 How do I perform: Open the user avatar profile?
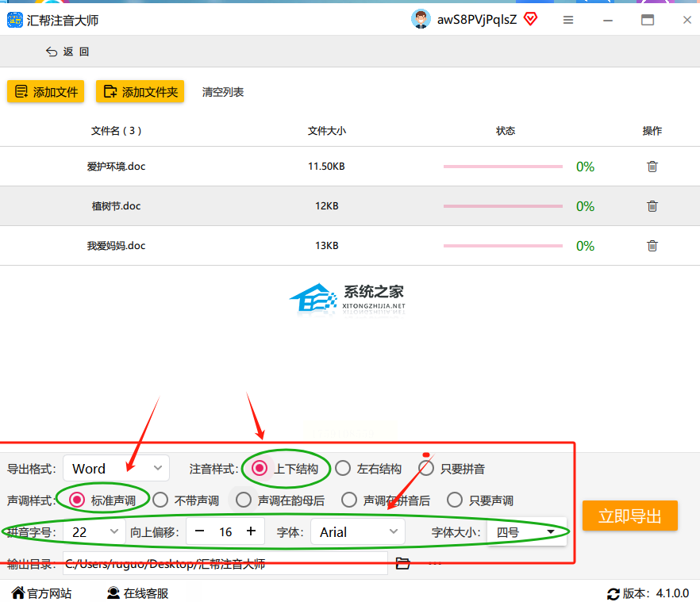coord(421,19)
